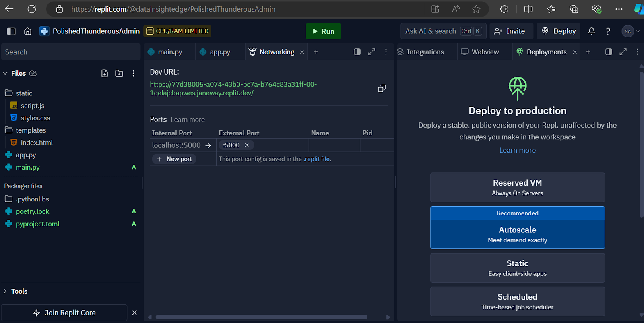
Task: Click the Deploy button in header
Action: coord(558,31)
